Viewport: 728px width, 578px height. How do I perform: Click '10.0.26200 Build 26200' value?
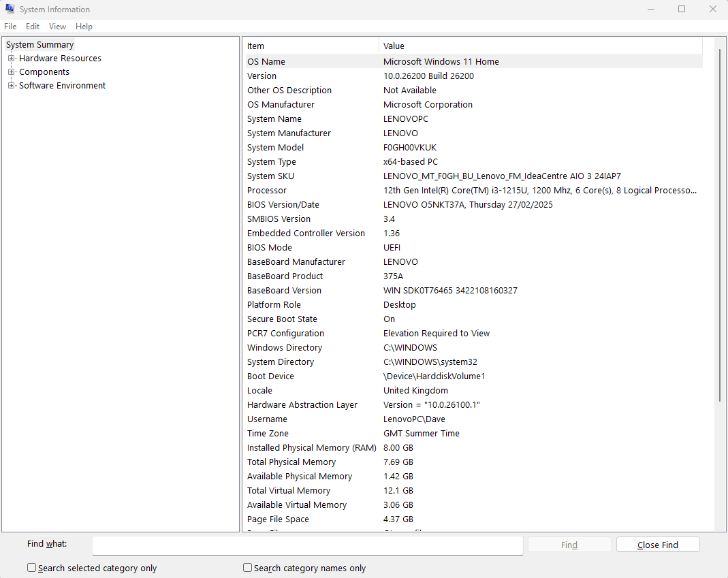(x=428, y=76)
